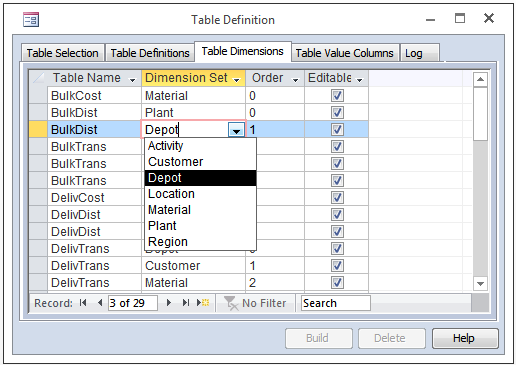Screen dimensions: 516x365
Task: Collapse the Depot combo box dropdown arrow
Action: click(236, 130)
